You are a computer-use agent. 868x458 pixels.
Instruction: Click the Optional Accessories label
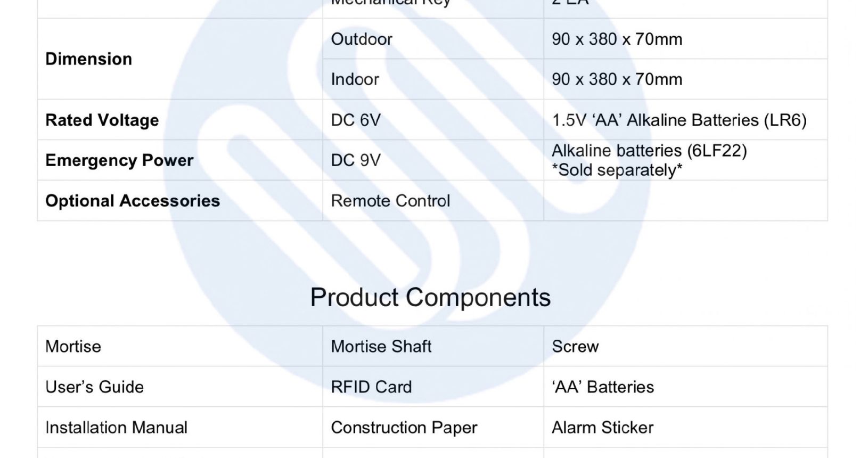click(x=133, y=201)
